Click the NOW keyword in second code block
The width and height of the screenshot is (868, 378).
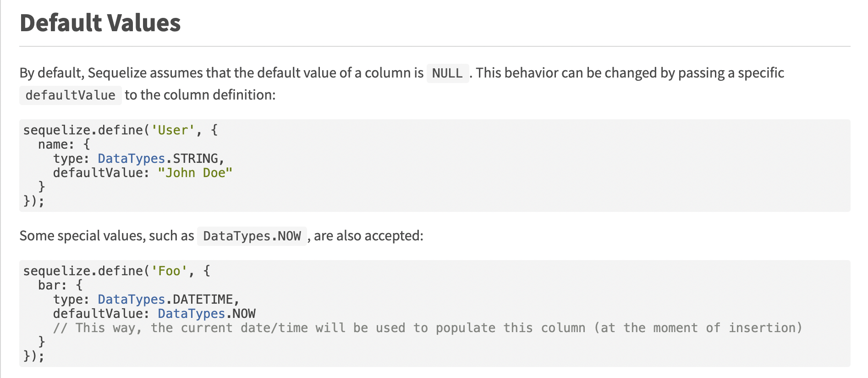click(244, 314)
